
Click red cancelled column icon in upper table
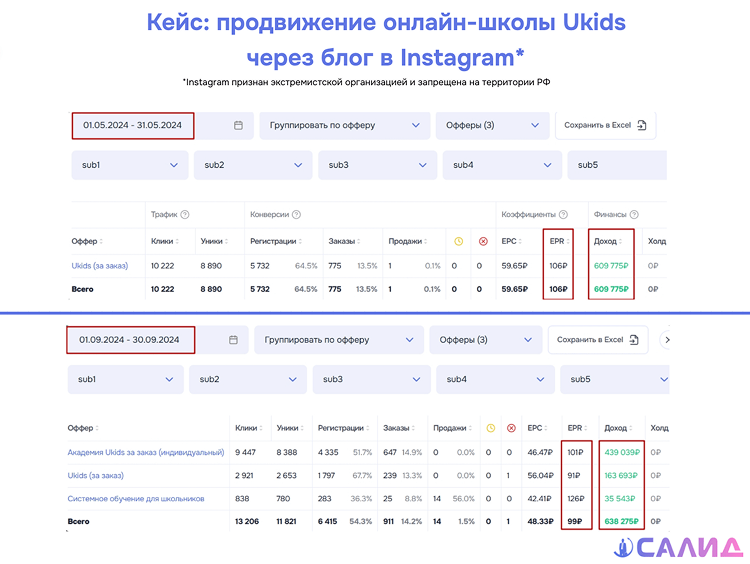coord(483,241)
